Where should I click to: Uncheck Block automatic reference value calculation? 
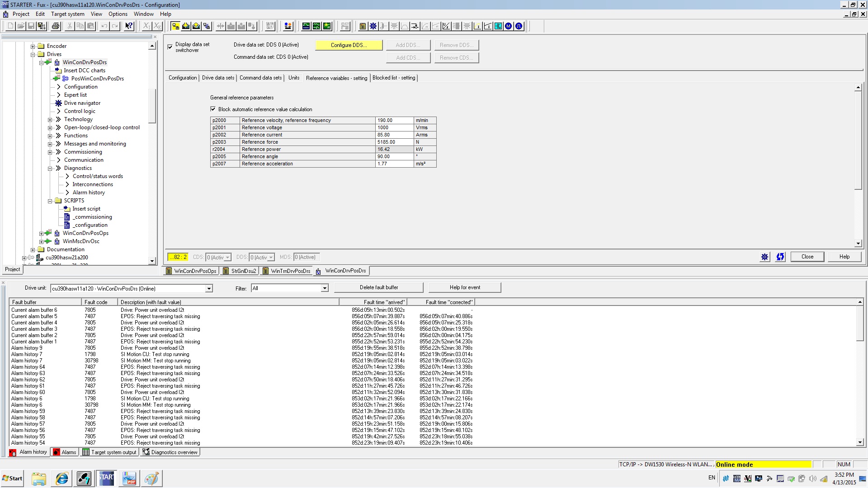click(213, 109)
